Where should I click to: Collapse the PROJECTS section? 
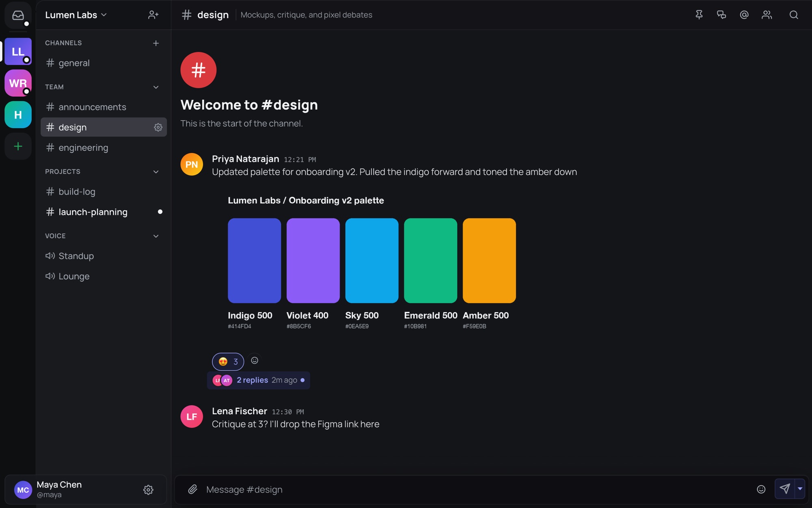point(156,172)
